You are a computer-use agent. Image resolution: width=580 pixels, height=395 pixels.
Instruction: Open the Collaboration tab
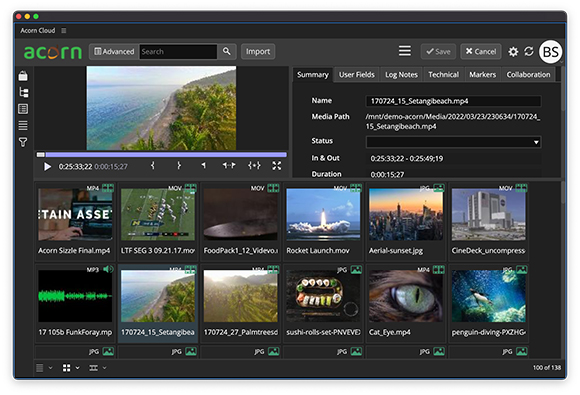point(528,75)
